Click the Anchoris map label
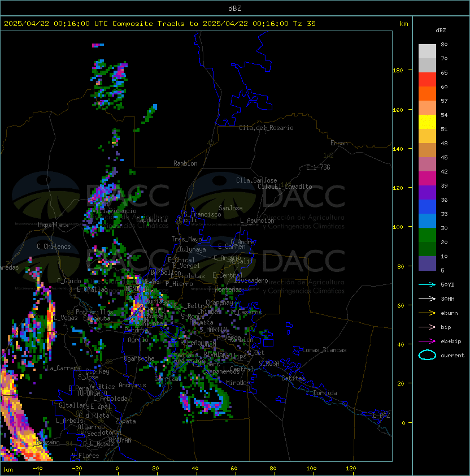Screen dimensions: 470x476 [132, 385]
